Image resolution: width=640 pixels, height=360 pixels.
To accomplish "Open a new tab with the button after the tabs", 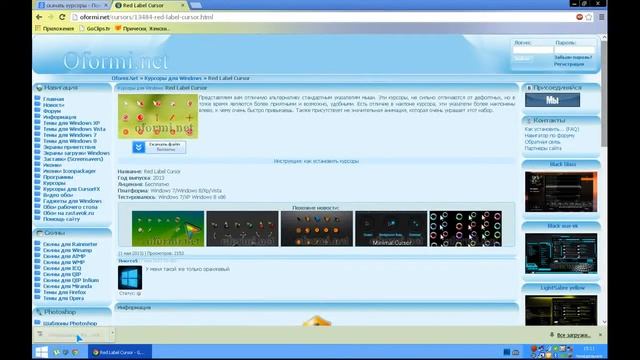I will point(196,5).
